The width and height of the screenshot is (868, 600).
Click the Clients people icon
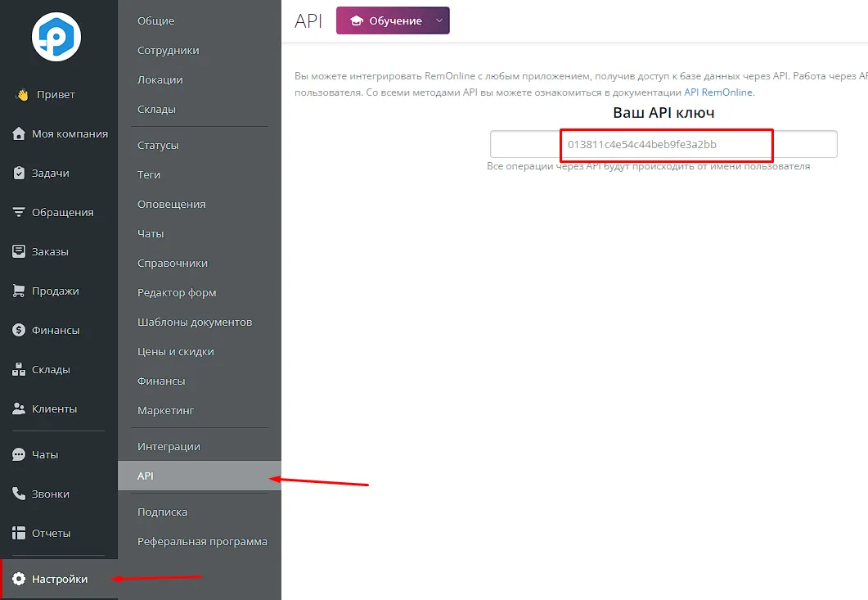pyautogui.click(x=20, y=408)
